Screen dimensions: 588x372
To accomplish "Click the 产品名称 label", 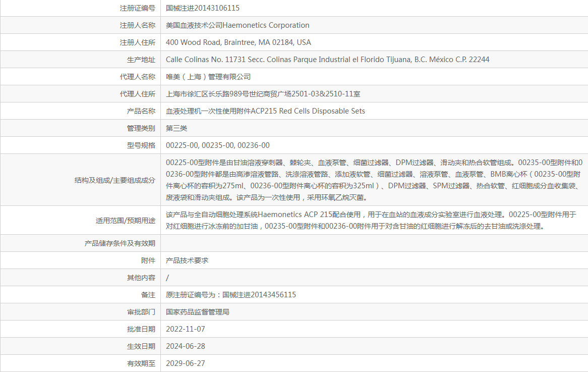I will (141, 111).
